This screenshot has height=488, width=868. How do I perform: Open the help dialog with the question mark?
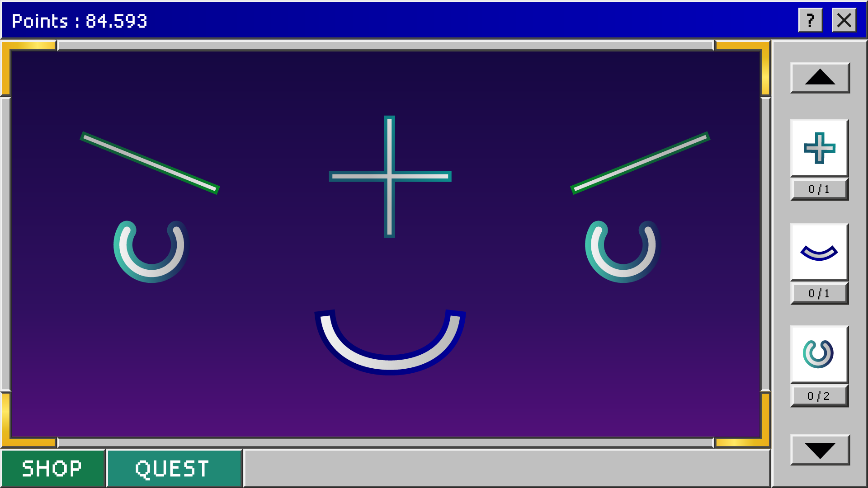[810, 20]
